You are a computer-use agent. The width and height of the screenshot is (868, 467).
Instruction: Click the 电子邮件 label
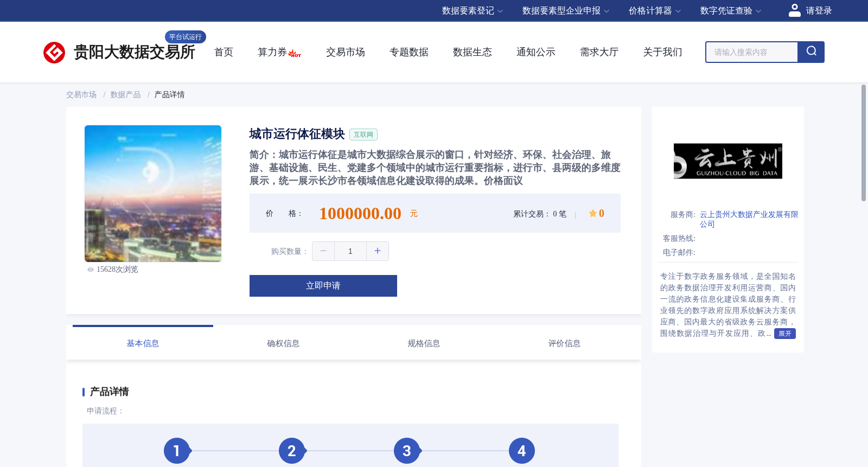click(x=679, y=253)
